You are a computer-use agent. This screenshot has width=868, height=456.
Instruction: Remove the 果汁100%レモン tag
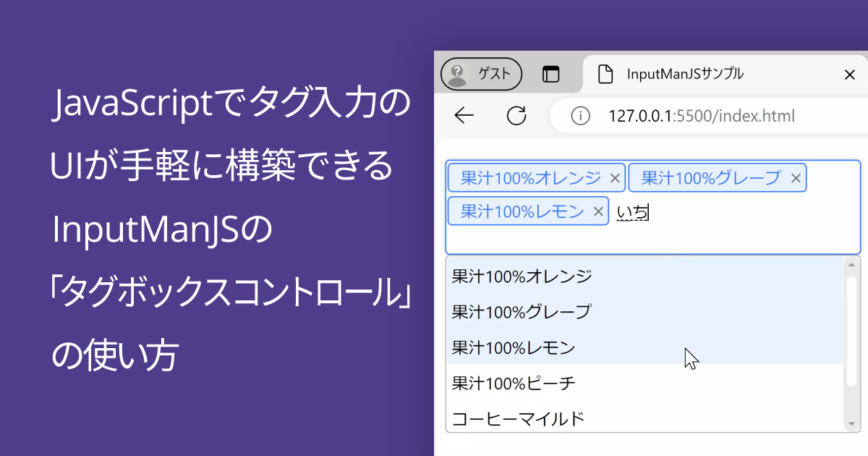(598, 211)
